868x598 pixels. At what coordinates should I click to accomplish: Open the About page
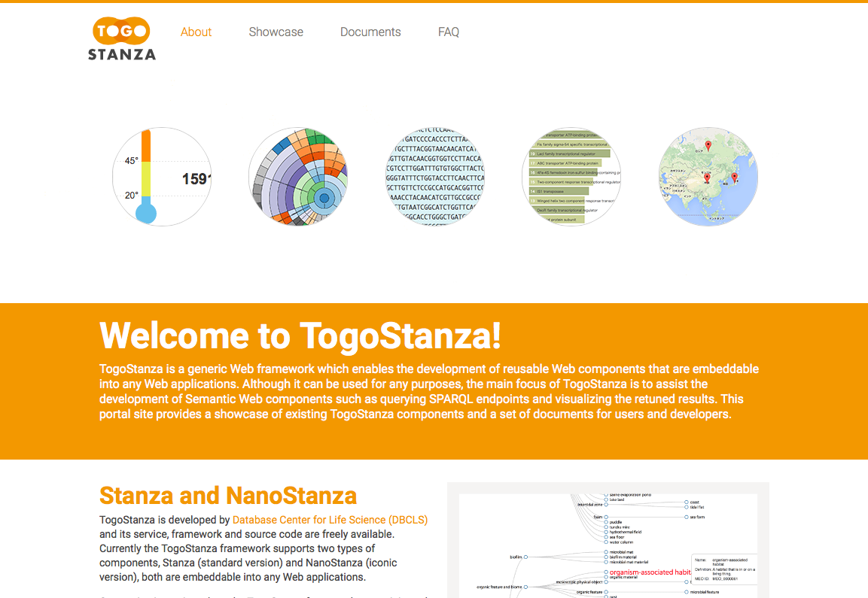(x=196, y=32)
